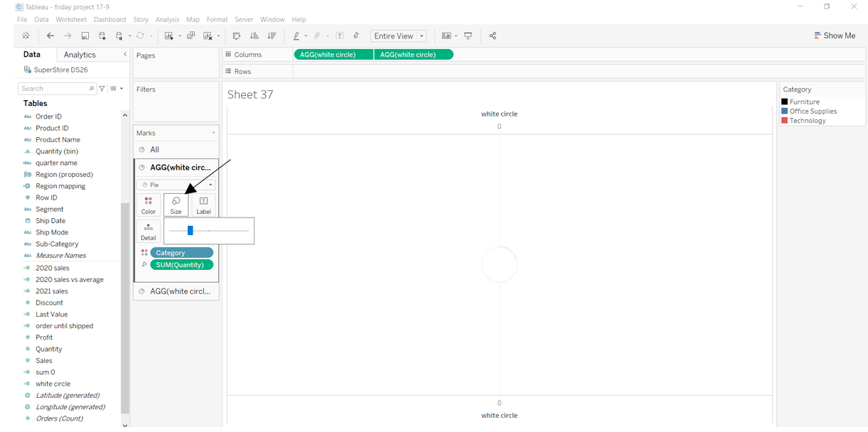Open dropdown beside new data source/pause icon
The image size is (868, 432).
(129, 36)
